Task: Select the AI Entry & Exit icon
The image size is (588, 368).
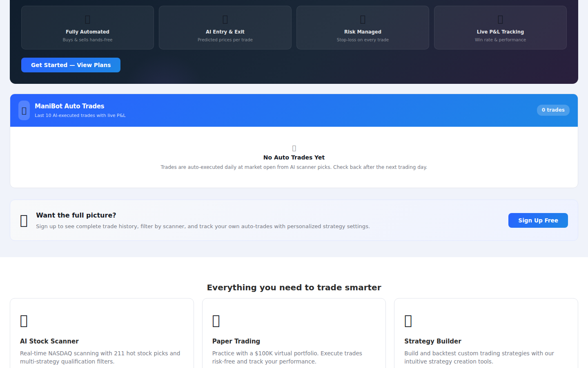Action: [x=225, y=19]
